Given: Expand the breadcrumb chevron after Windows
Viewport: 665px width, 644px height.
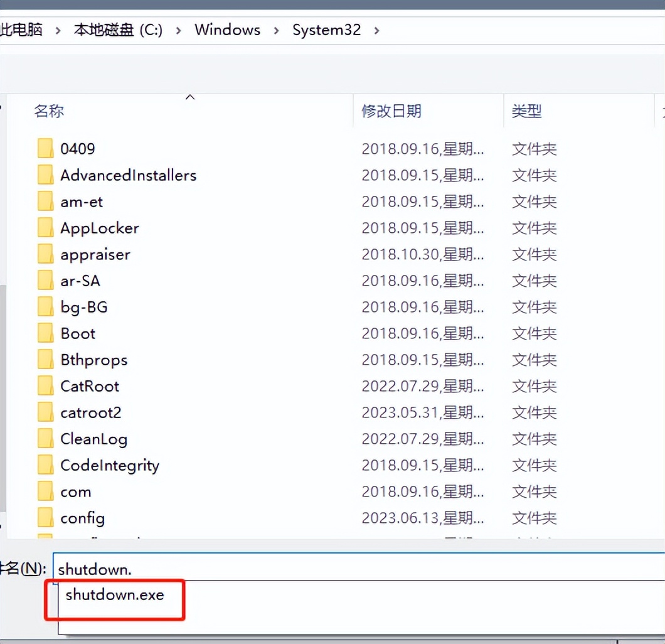Looking at the screenshot, I should pos(275,30).
